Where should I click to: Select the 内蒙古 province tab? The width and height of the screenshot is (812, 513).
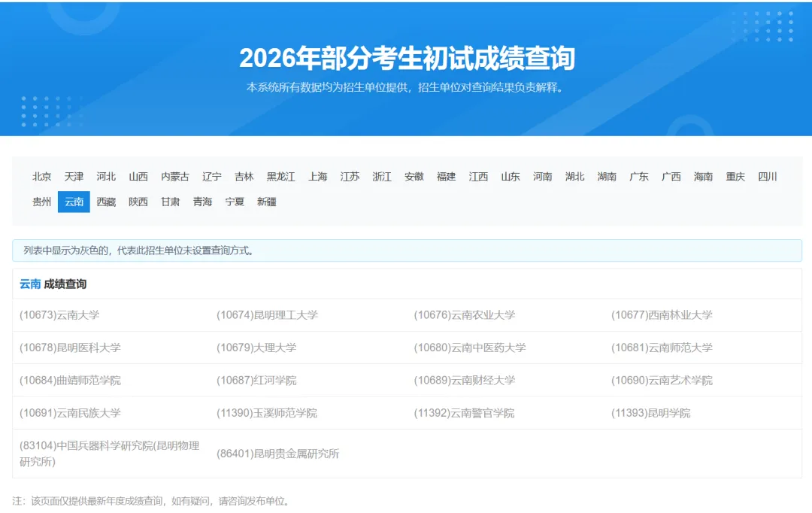pyautogui.click(x=175, y=177)
